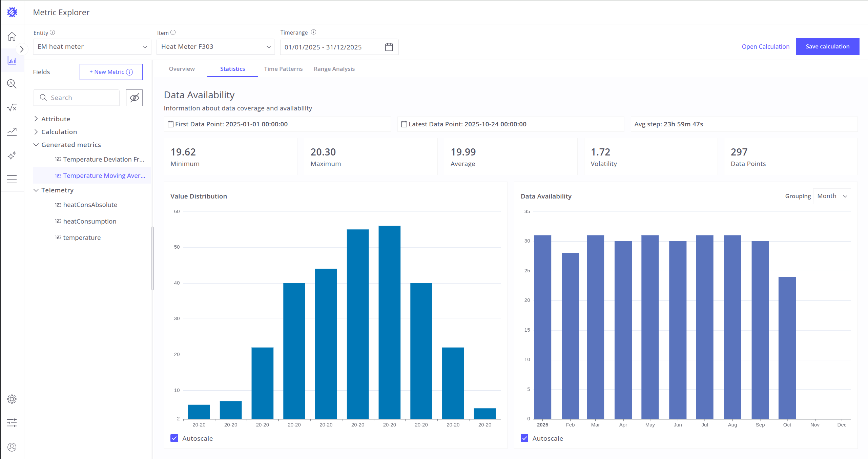The image size is (868, 459).
Task: Open the bar chart metric explorer icon
Action: [12, 61]
